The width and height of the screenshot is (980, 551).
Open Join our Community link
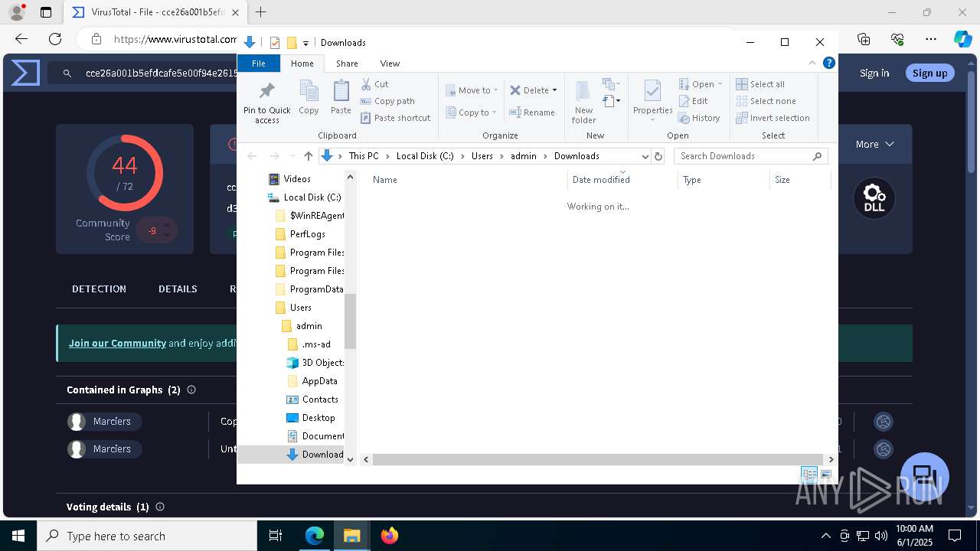click(x=117, y=343)
